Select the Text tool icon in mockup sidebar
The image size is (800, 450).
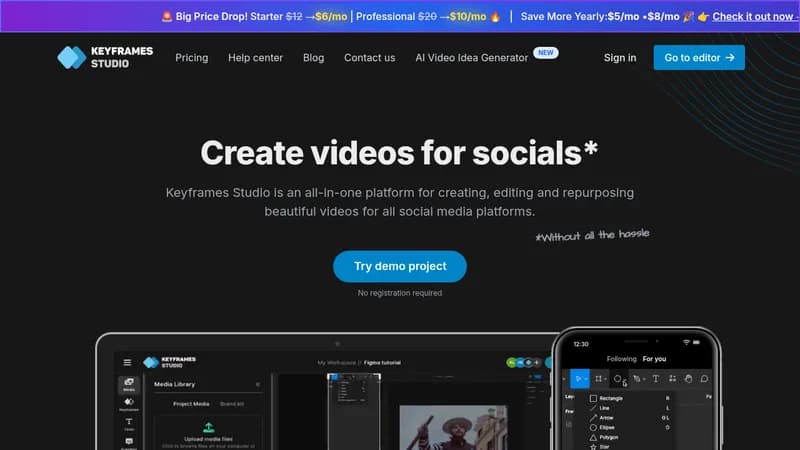pyautogui.click(x=129, y=423)
